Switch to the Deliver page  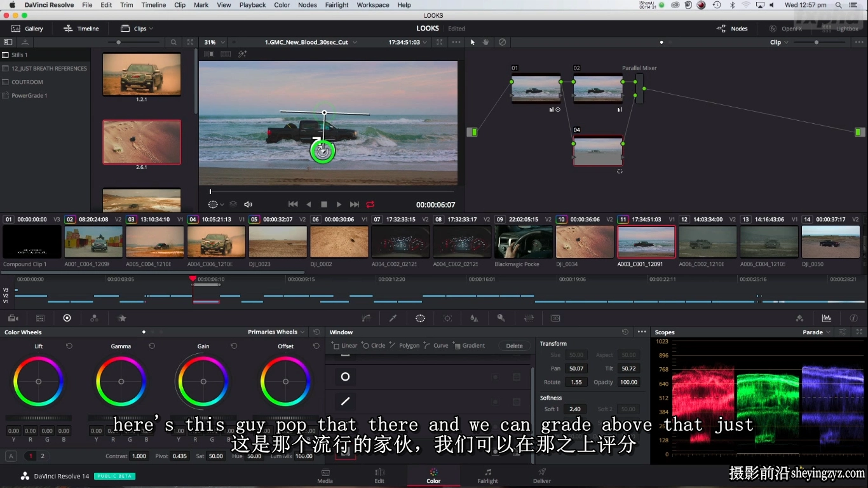coord(542,476)
